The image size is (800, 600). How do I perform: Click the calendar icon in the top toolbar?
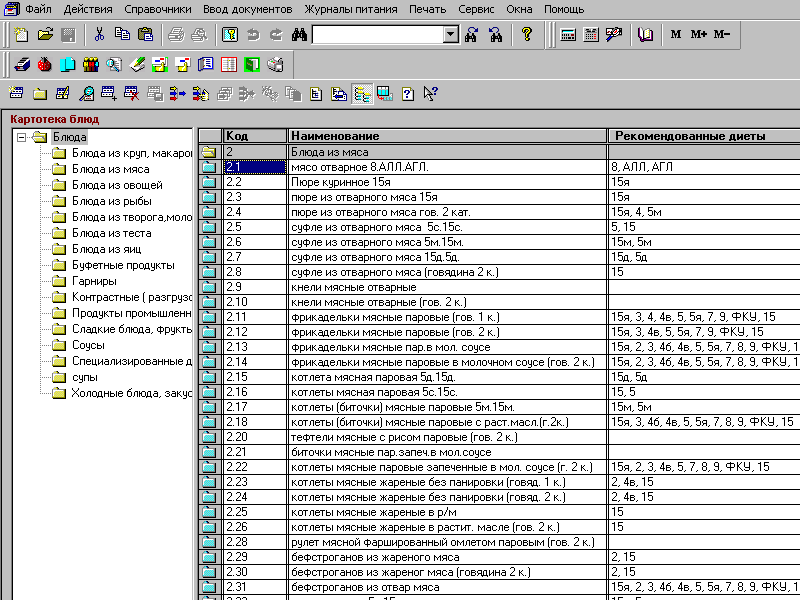[x=591, y=35]
